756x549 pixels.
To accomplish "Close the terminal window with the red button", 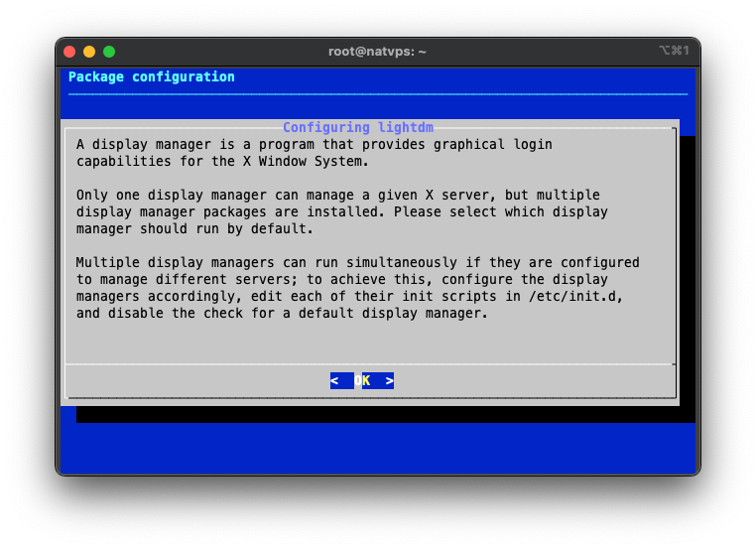I will coord(69,52).
